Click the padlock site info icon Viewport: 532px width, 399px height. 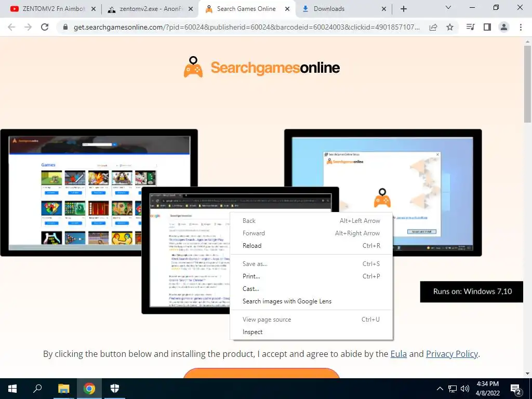[x=65, y=27]
